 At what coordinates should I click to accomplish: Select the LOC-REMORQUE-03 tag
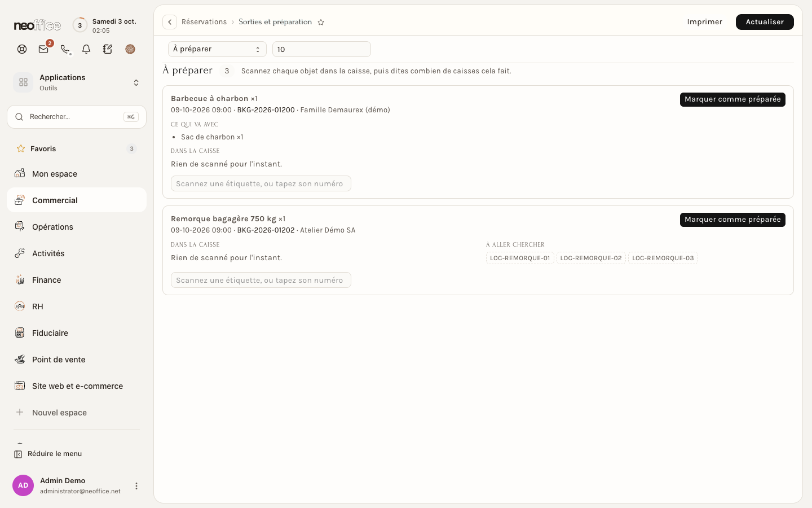pyautogui.click(x=663, y=258)
